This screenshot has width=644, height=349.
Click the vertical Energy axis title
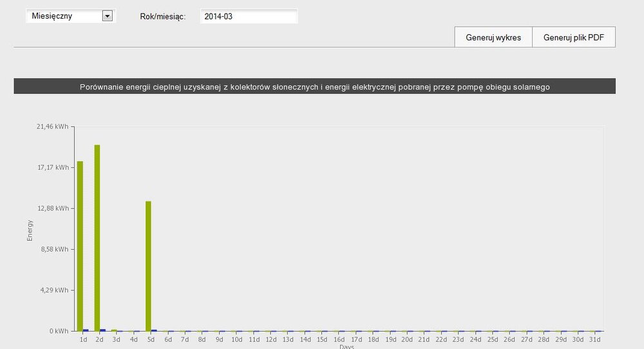[30, 230]
